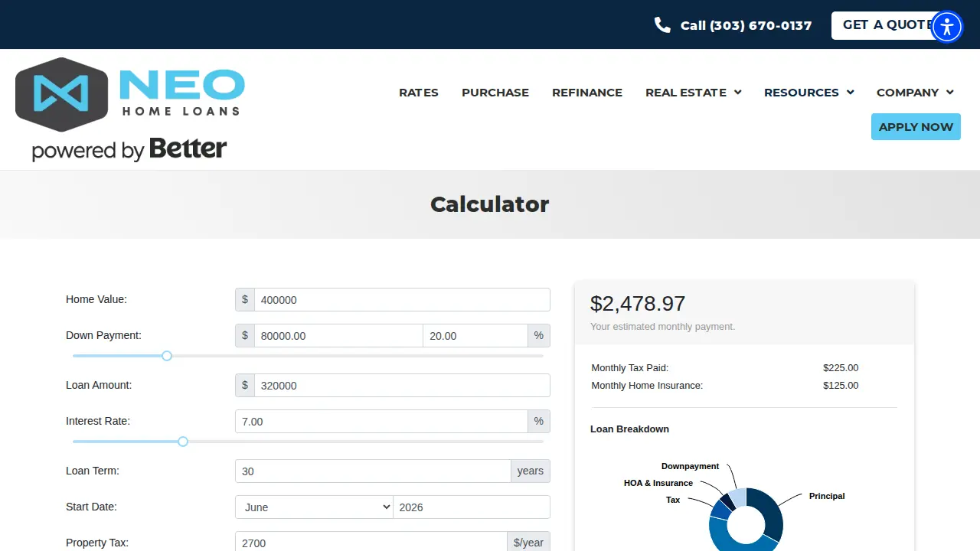
Task: Call (303) 670-0137 link
Action: coord(746,25)
